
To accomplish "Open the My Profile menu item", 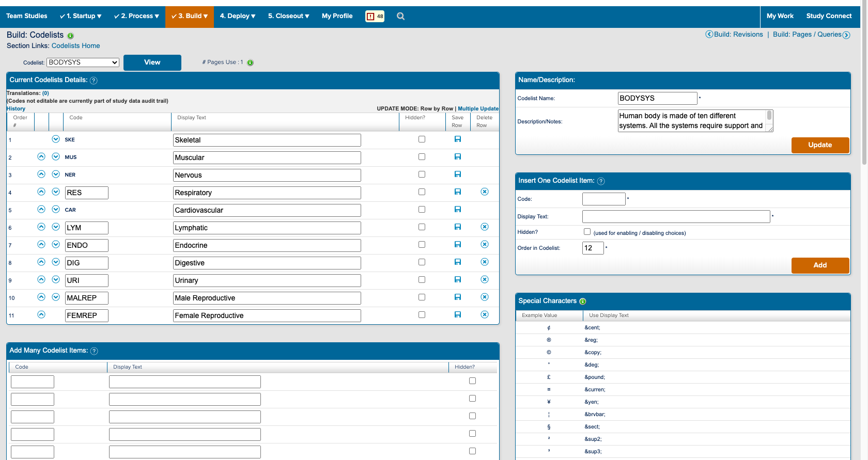I will coord(337,17).
